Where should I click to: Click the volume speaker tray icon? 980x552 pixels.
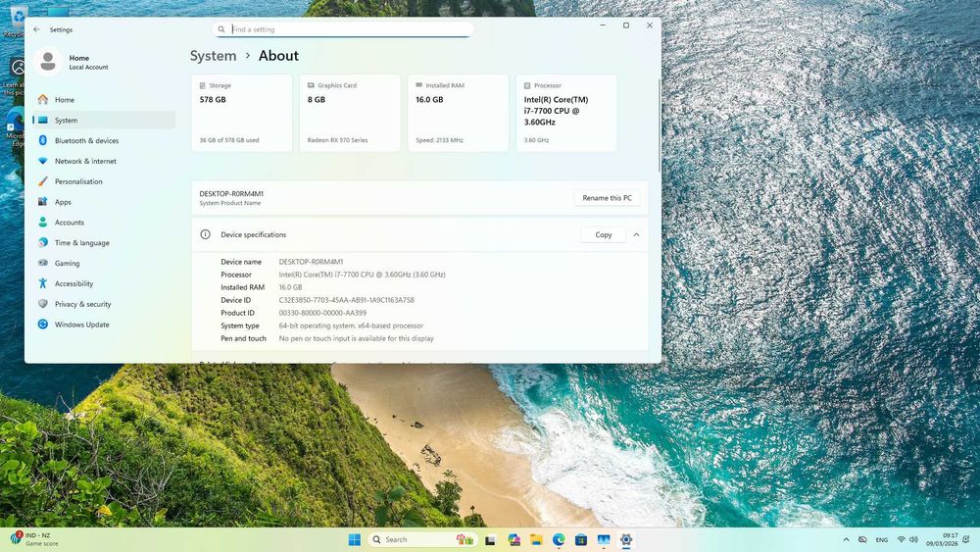(913, 539)
